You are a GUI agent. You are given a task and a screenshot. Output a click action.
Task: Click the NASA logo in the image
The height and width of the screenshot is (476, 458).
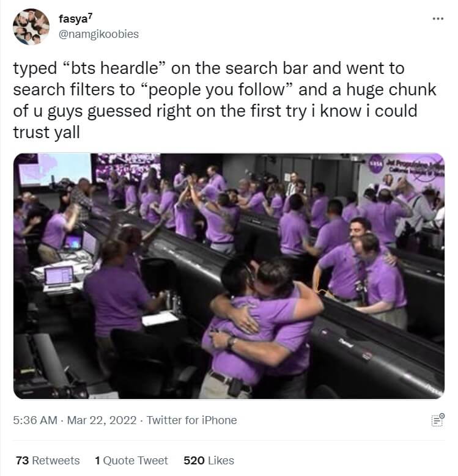pyautogui.click(x=376, y=164)
